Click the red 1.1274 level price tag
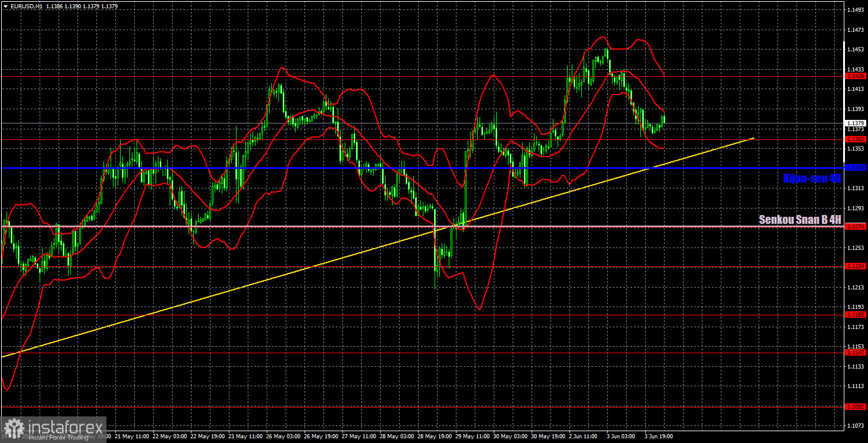Viewport: 868px width, 443px height. (856, 227)
